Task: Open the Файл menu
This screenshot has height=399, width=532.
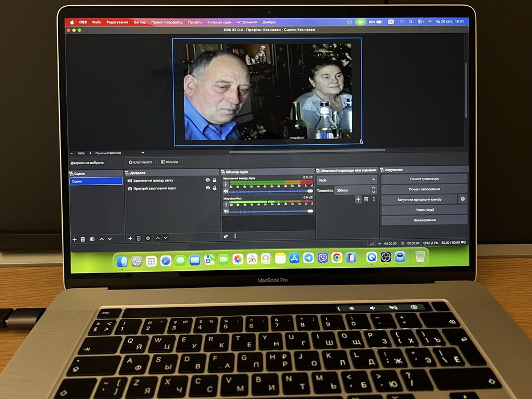Action: click(x=96, y=22)
